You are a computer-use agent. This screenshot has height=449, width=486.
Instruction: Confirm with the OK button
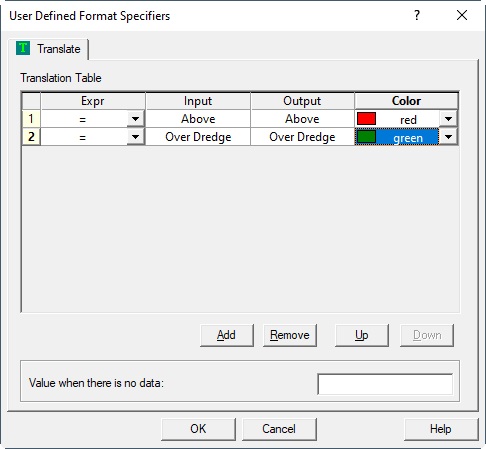coord(198,429)
